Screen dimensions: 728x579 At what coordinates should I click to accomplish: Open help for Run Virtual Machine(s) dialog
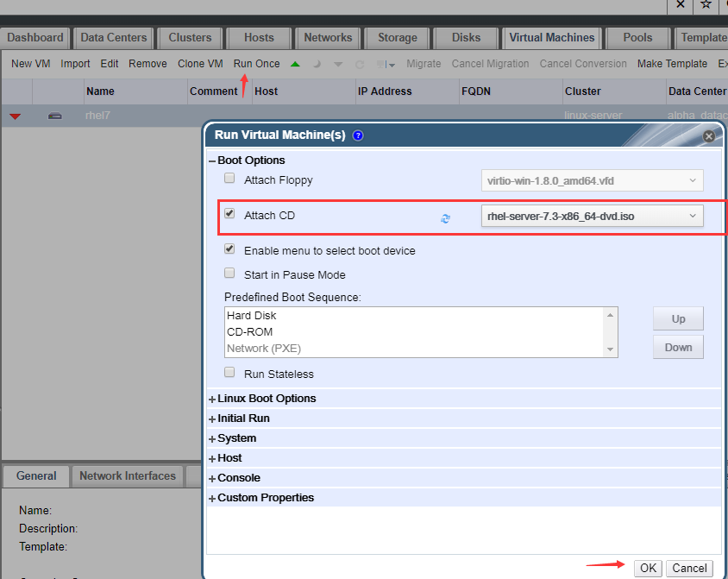[x=358, y=135]
